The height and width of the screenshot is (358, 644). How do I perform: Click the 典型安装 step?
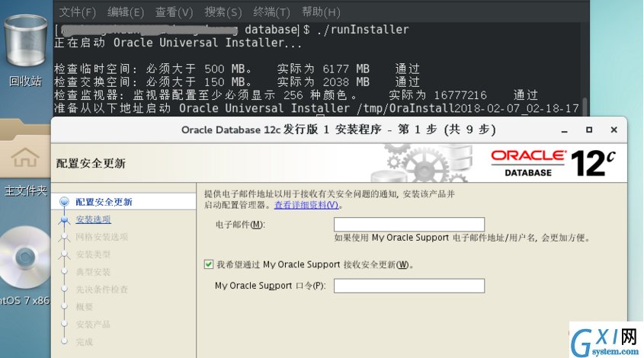point(93,272)
